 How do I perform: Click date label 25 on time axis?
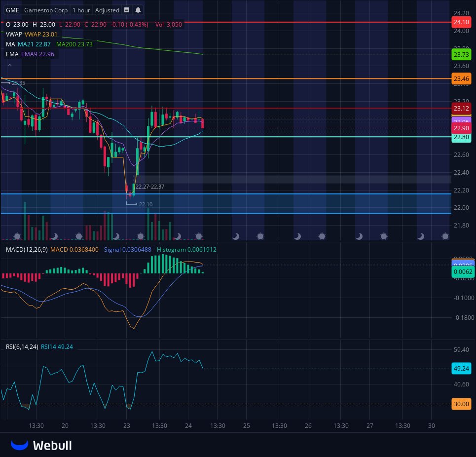click(x=247, y=426)
